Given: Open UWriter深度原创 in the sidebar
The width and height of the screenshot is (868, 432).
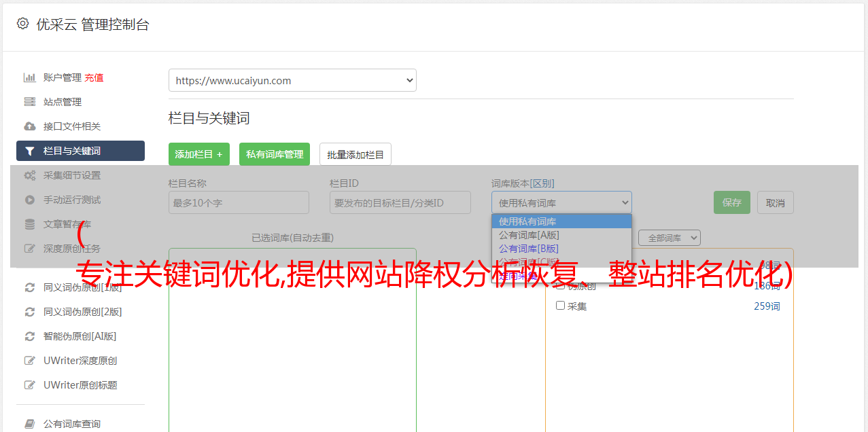Looking at the screenshot, I should point(80,361).
